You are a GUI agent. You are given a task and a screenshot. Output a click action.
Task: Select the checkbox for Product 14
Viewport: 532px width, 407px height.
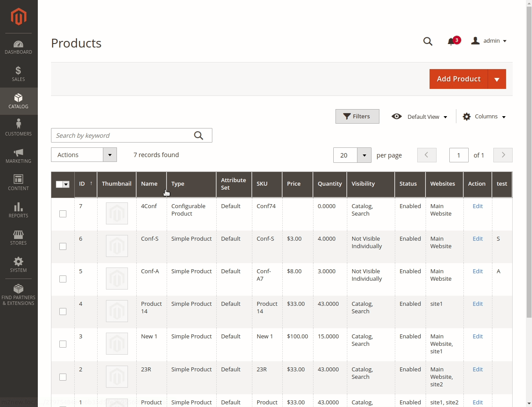(63, 312)
